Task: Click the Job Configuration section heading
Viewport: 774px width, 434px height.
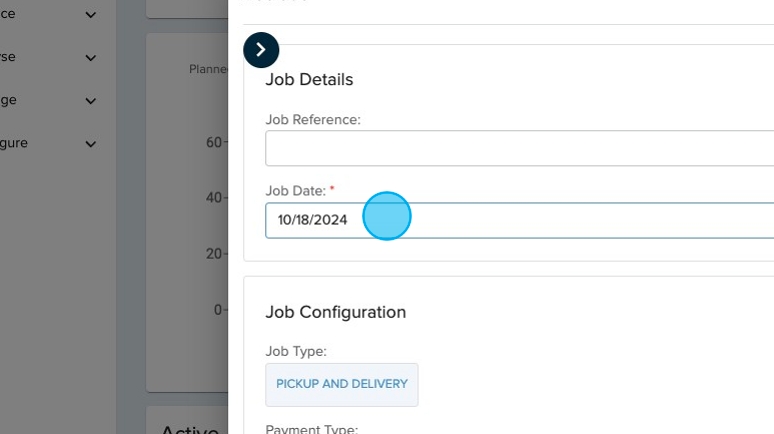Action: (335, 312)
